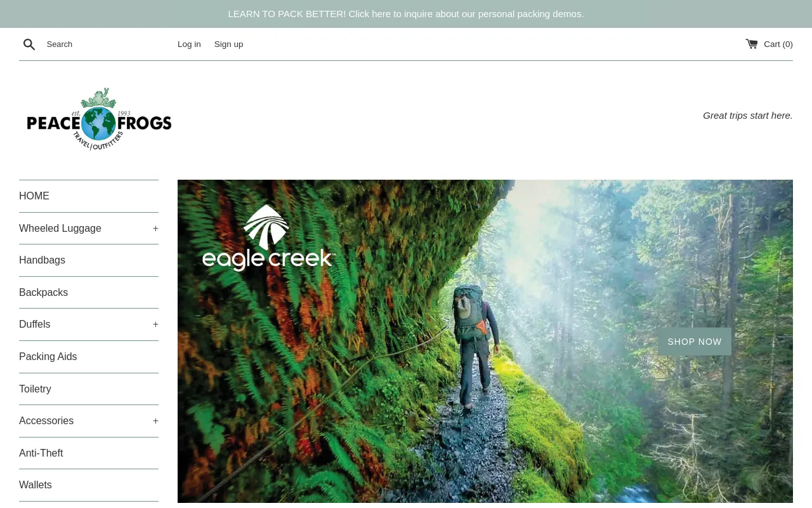Click the Eagle Creek logo on banner
The image size is (812, 508).
[269, 238]
